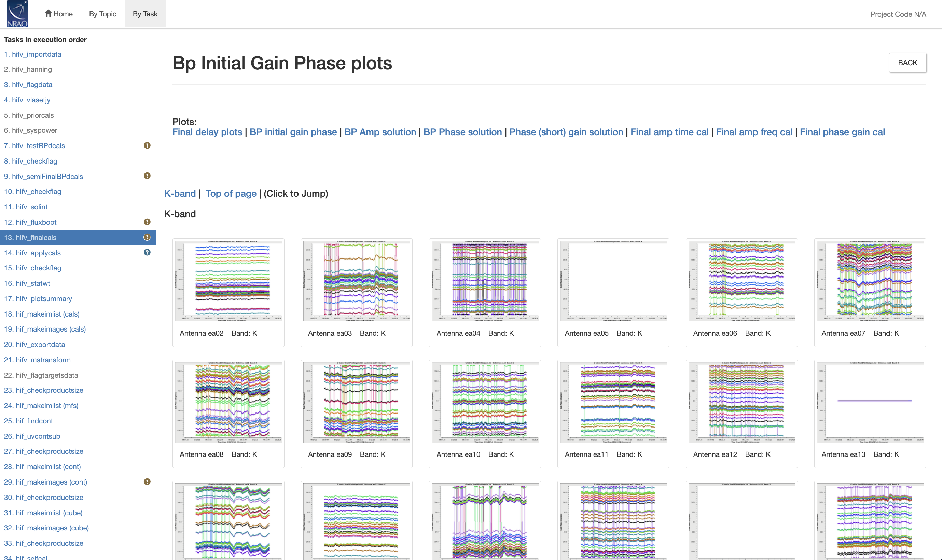The width and height of the screenshot is (942, 560).
Task: Select task 15. hifv_checkflag
Action: point(32,268)
